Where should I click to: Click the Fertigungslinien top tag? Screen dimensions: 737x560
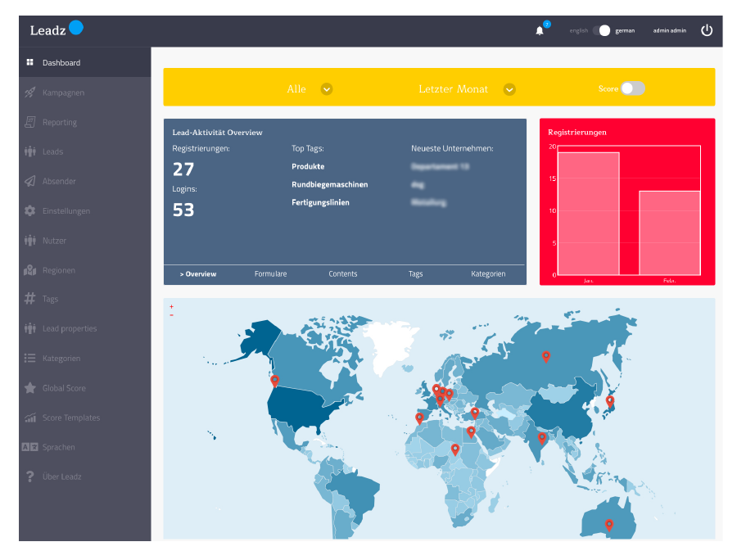pyautogui.click(x=320, y=202)
